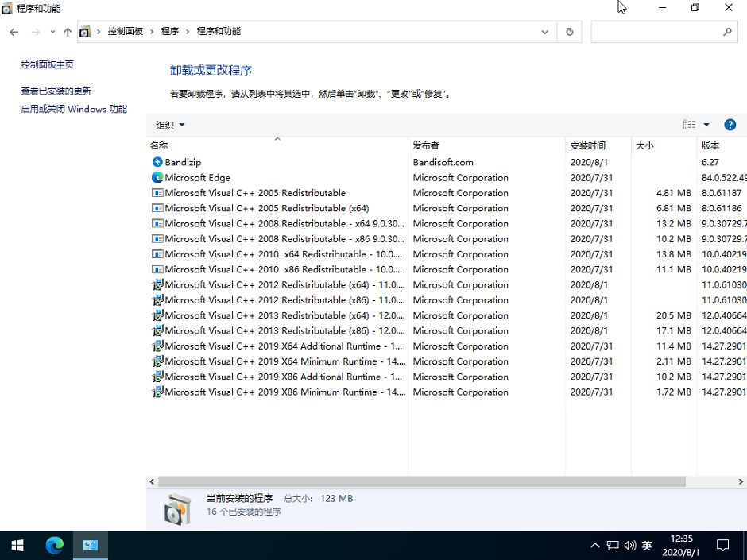This screenshot has width=747, height=560.
Task: Go up one level with up arrow
Action: click(68, 32)
